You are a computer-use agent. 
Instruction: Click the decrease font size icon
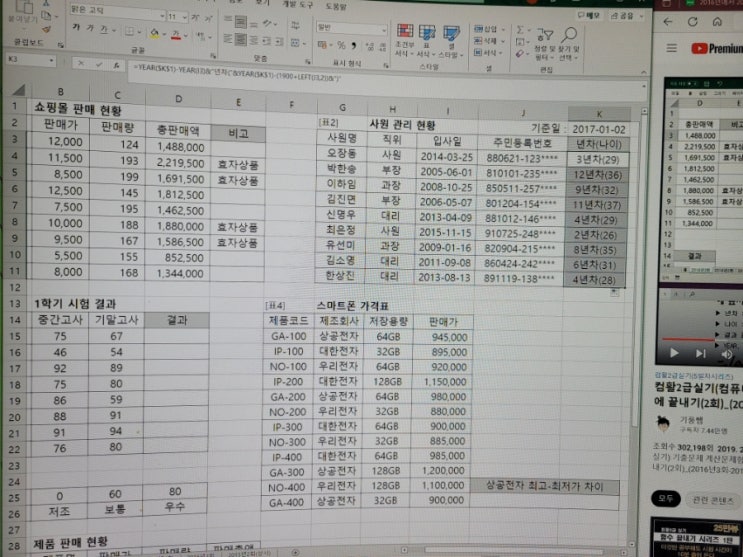point(208,18)
